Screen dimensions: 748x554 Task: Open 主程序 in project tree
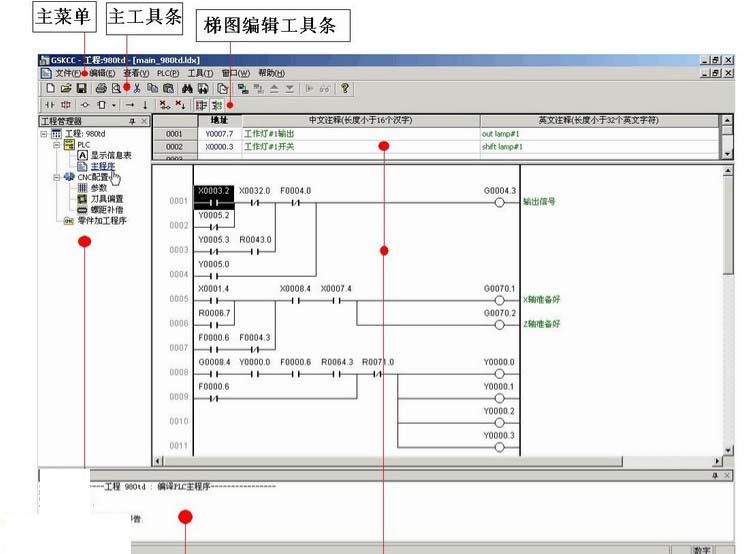click(103, 166)
